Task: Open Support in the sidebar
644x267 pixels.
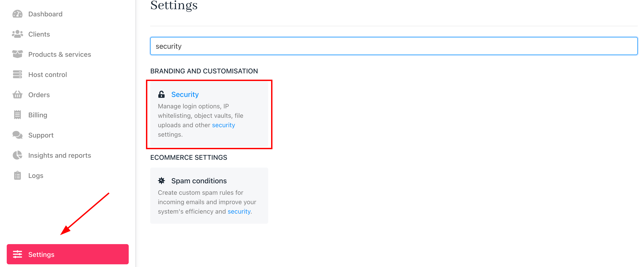Action: pyautogui.click(x=41, y=135)
